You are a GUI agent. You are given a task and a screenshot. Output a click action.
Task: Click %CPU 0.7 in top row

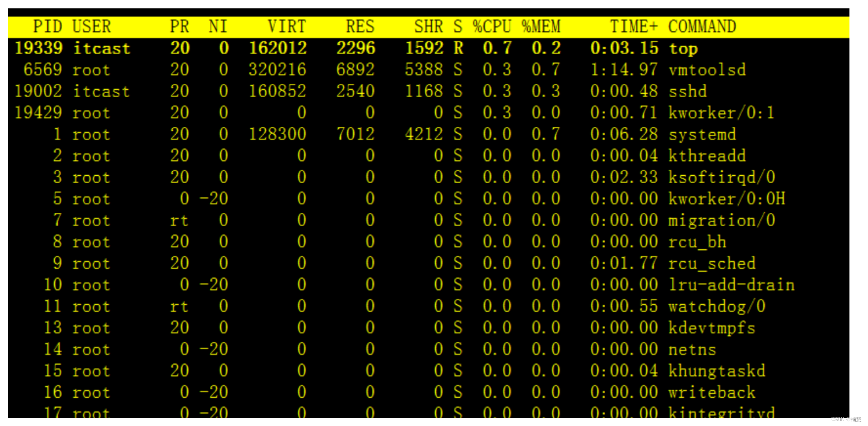tap(497, 49)
